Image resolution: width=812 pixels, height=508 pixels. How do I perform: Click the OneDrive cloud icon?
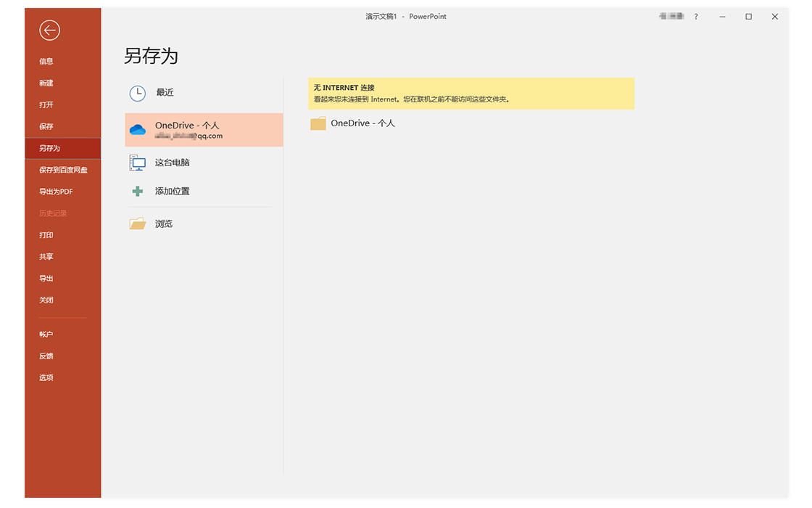(137, 130)
